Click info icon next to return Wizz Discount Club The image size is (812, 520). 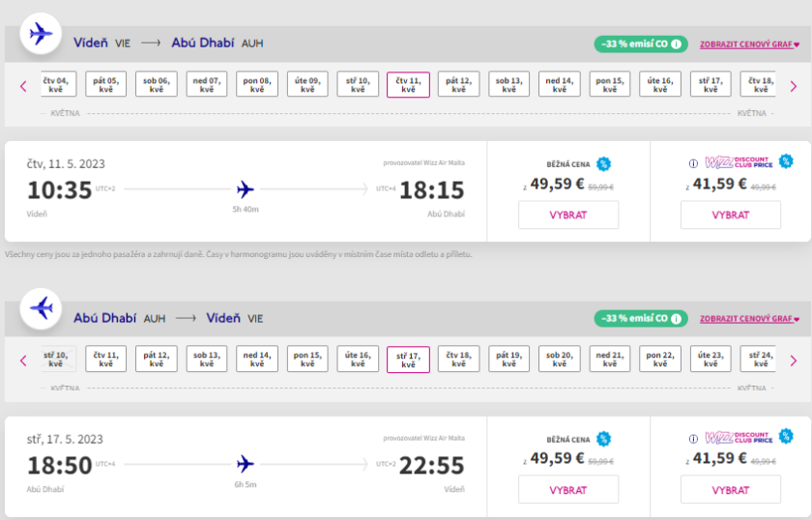coord(692,438)
